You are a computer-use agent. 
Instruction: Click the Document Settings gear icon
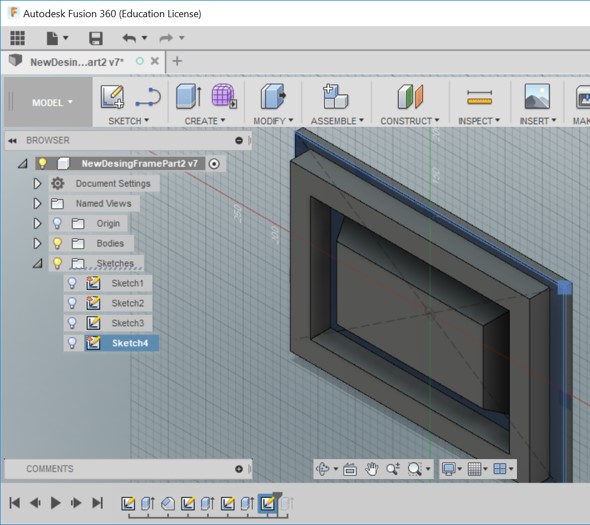(x=58, y=184)
